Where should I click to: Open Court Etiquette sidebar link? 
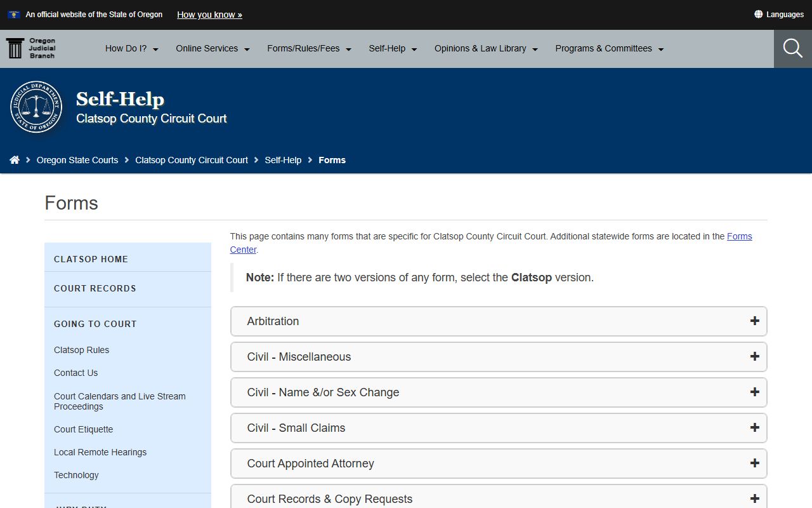click(x=83, y=429)
